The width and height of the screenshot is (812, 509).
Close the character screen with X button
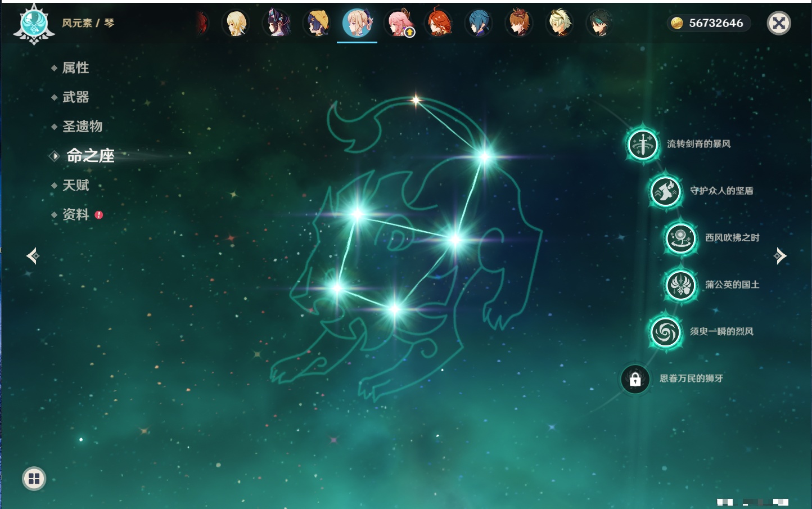coord(779,23)
